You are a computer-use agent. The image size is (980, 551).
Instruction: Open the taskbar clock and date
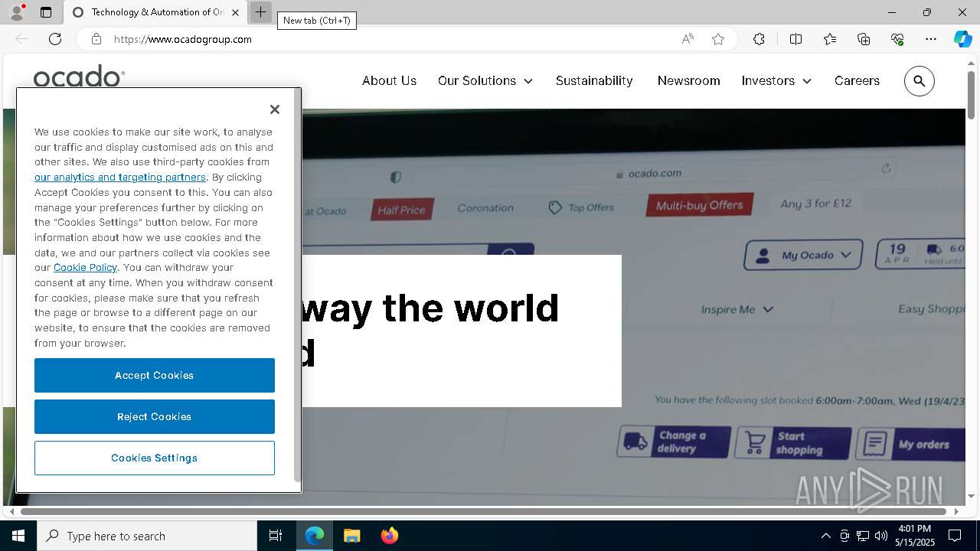(915, 536)
